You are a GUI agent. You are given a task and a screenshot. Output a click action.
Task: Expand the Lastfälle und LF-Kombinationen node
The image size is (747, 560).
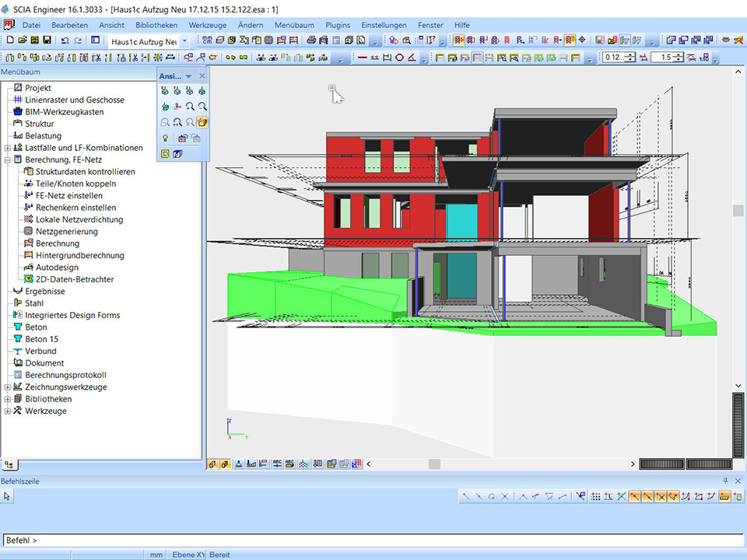(7, 148)
